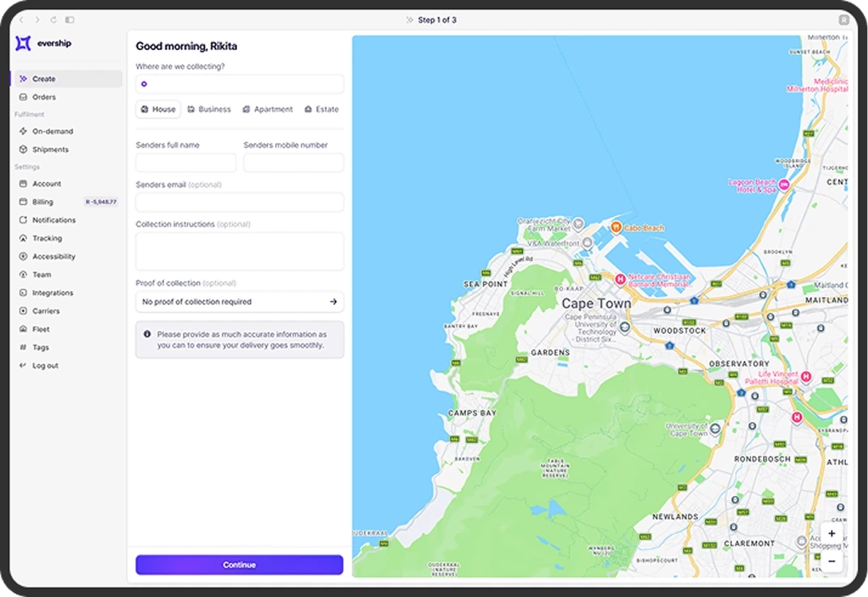Open Notifications settings icon

pos(23,220)
